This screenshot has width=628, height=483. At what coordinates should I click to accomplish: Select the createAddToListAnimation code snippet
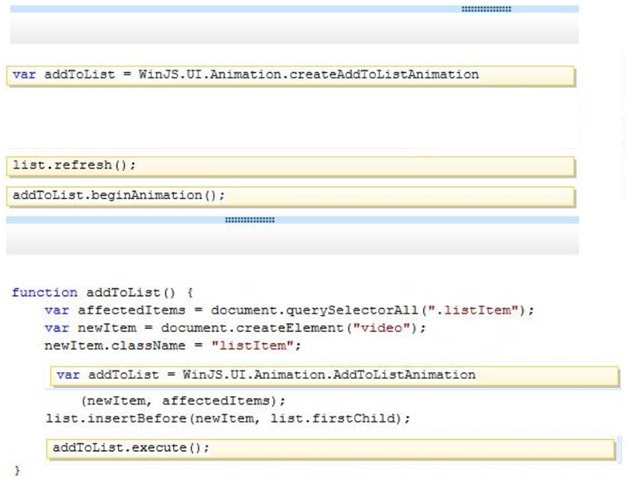coord(291,76)
